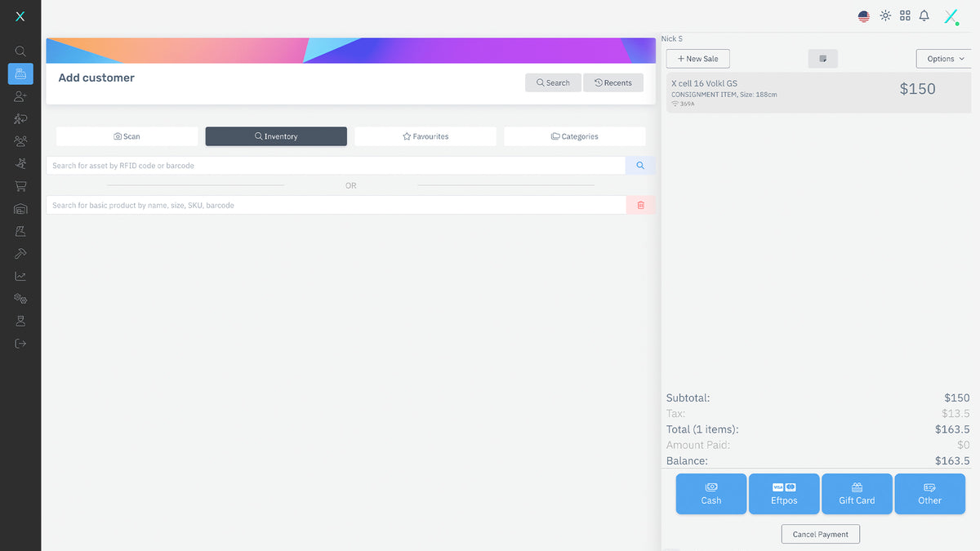Click the sticky note icon button
Screen dimensions: 980x551
pos(822,59)
